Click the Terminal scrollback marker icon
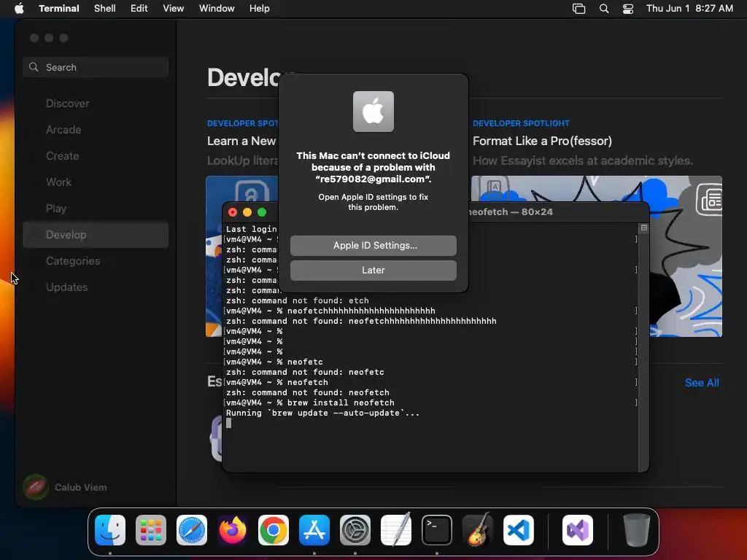Viewport: 747px width, 560px height. pyautogui.click(x=643, y=228)
